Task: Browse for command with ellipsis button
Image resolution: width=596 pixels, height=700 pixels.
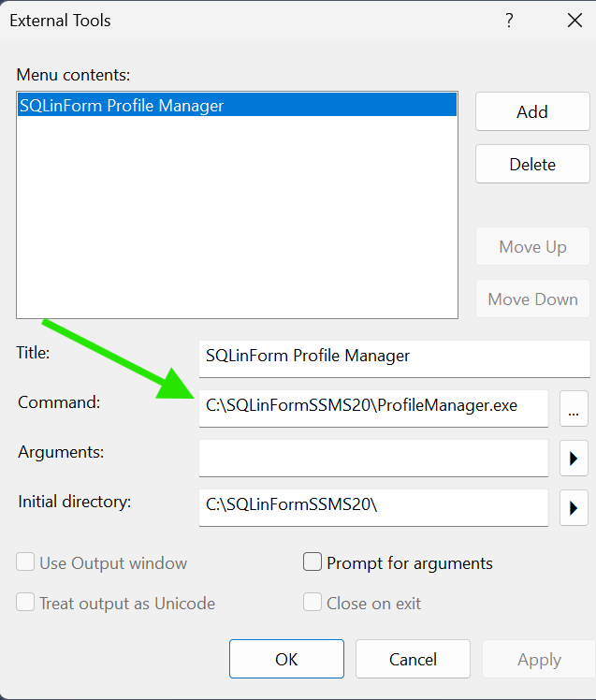Action: [574, 408]
